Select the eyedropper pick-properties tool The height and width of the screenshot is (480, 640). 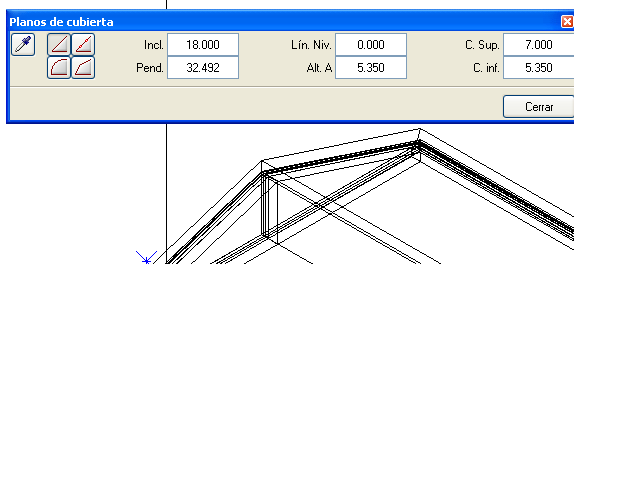coord(23,44)
